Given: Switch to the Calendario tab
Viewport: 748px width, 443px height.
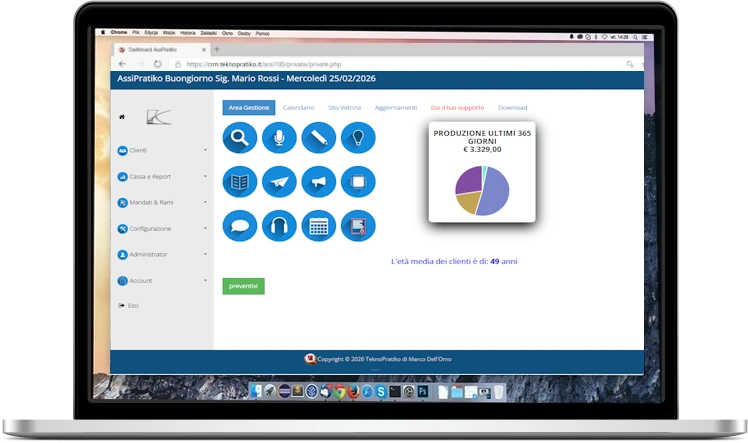Looking at the screenshot, I should pos(298,108).
